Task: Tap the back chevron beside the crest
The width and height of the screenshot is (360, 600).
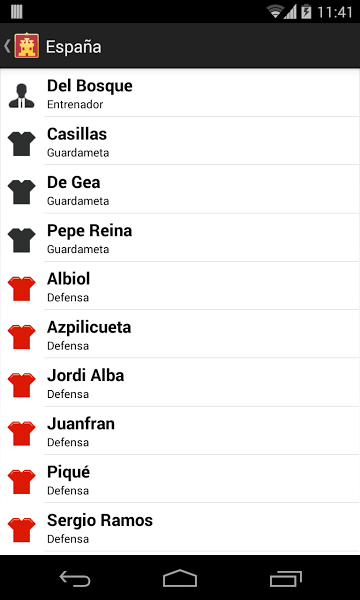Action: 7,46
